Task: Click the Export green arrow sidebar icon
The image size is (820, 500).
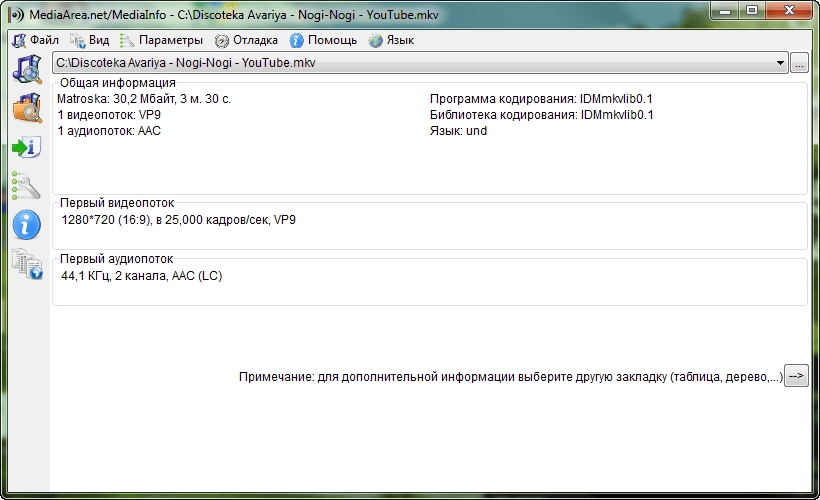Action: 27,147
